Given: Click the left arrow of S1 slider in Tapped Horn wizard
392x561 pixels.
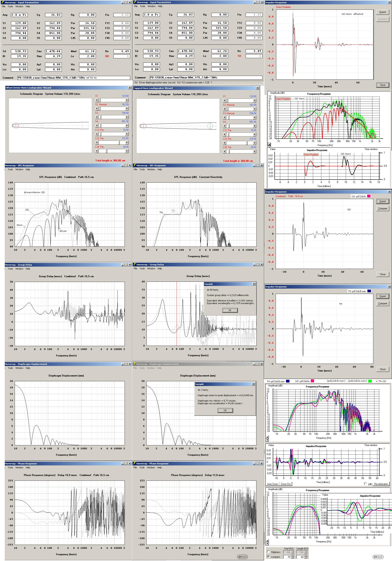Looking at the screenshot, I should point(224,100).
